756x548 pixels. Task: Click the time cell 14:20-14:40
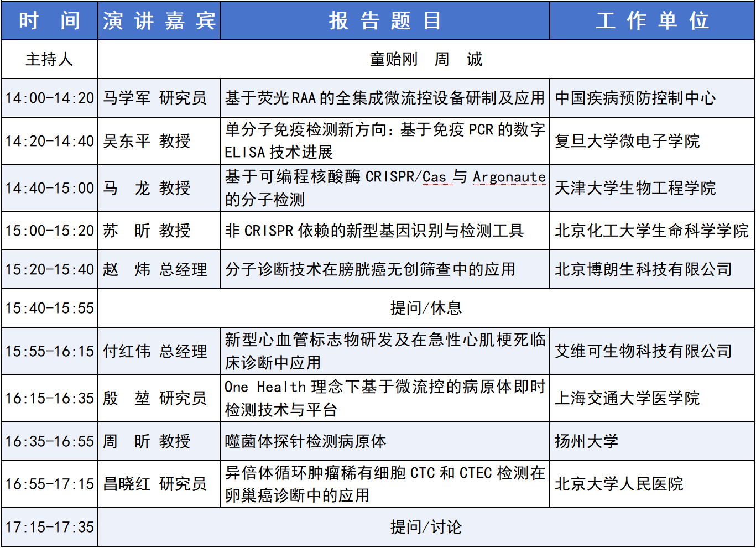point(49,141)
